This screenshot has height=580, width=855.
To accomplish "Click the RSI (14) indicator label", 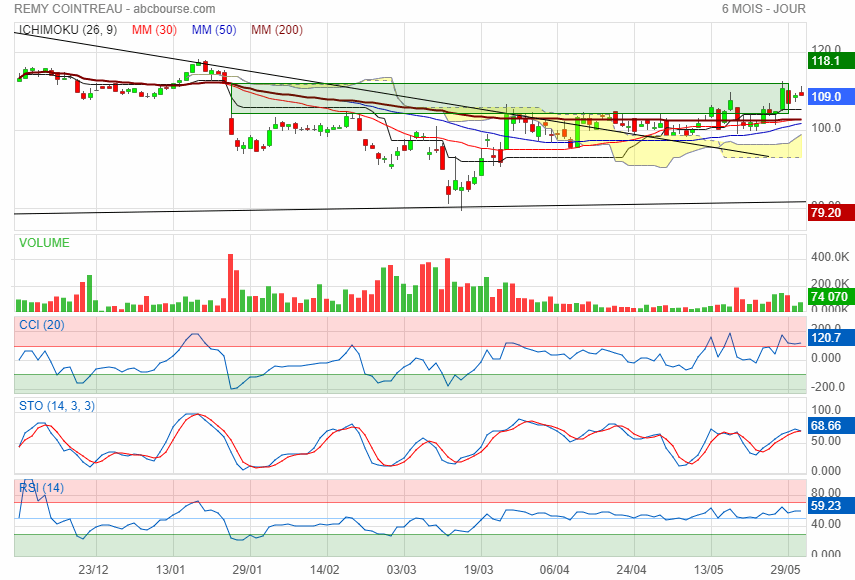I will [x=41, y=488].
